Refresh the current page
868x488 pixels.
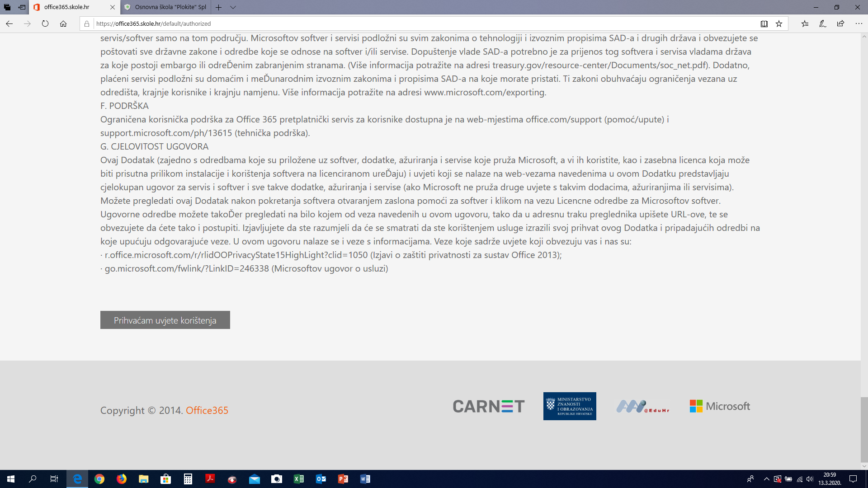tap(45, 24)
